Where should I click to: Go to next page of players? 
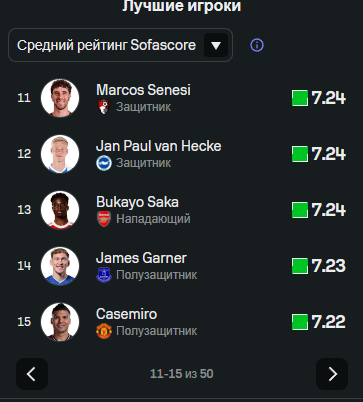click(x=332, y=374)
